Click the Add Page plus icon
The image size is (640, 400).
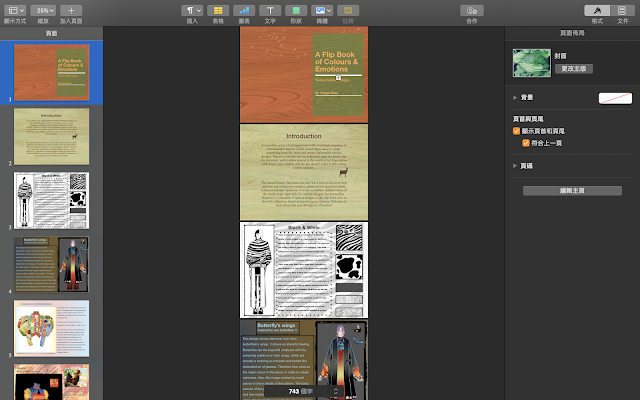tap(71, 11)
